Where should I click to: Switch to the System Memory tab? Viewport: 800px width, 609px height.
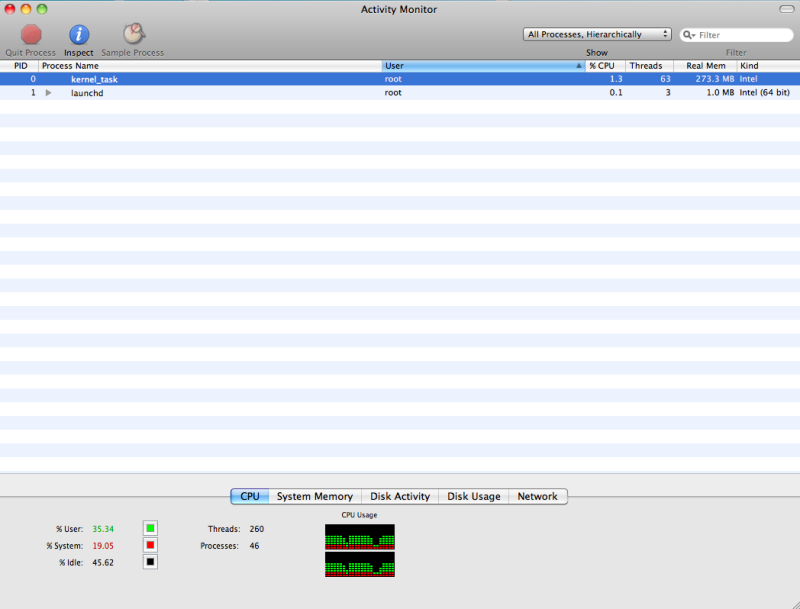click(x=315, y=496)
